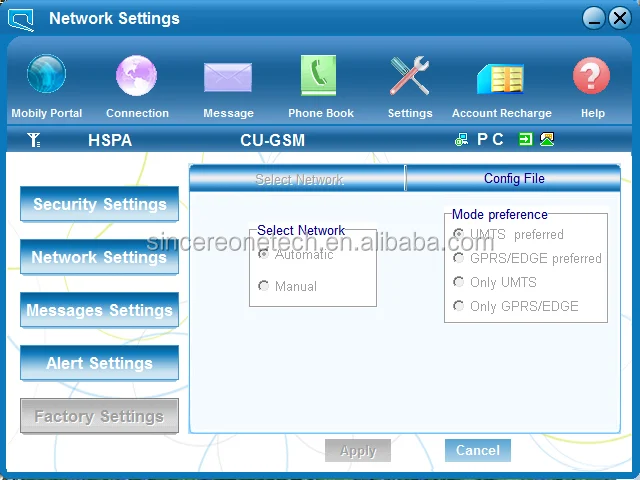Click the Connection globe icon
The width and height of the screenshot is (640, 480).
tap(136, 76)
